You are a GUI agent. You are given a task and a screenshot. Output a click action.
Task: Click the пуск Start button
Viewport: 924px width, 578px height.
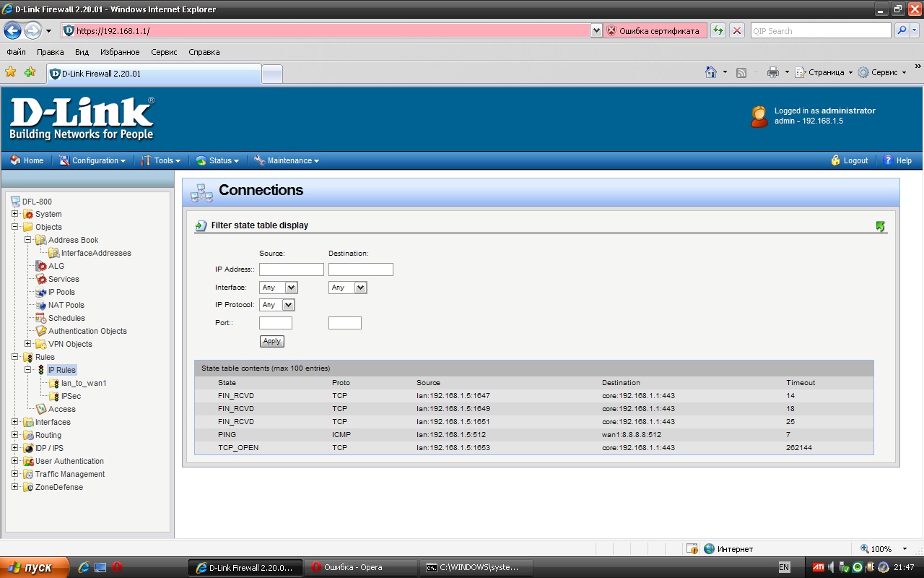35,567
